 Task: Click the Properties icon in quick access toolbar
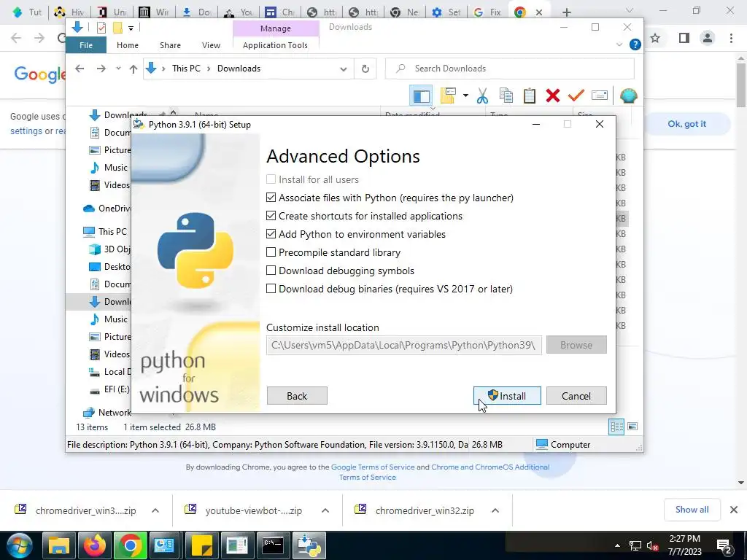[x=101, y=28]
